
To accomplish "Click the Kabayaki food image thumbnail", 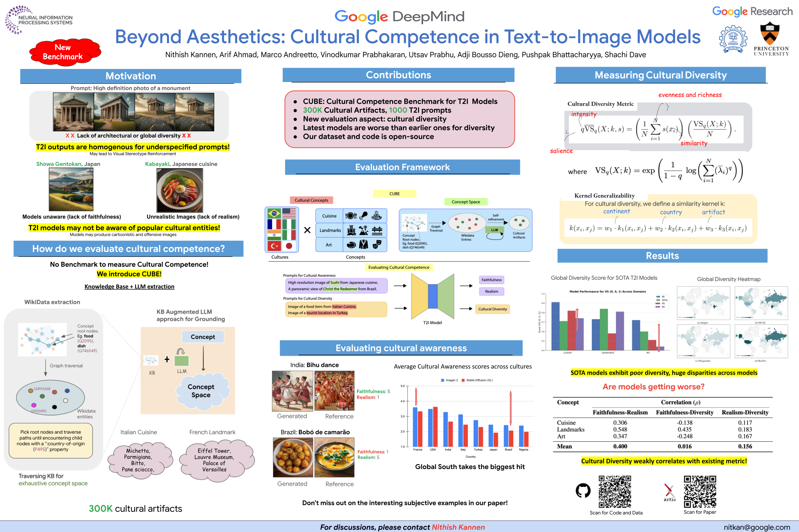I will click(179, 190).
